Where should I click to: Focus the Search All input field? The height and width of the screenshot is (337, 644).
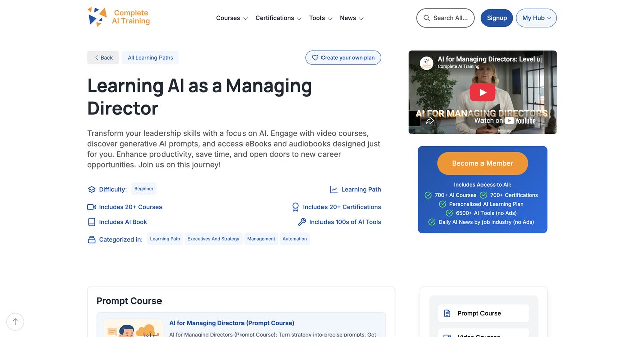[445, 18]
